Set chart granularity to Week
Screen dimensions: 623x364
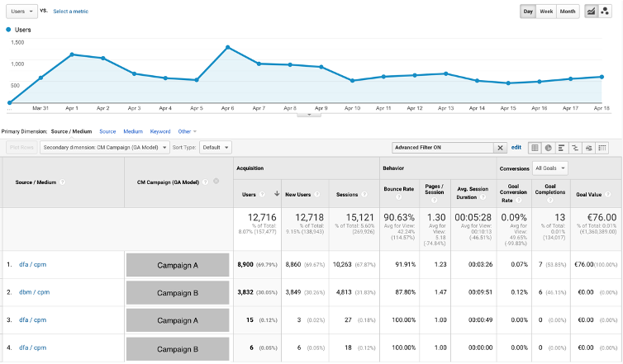click(x=546, y=12)
